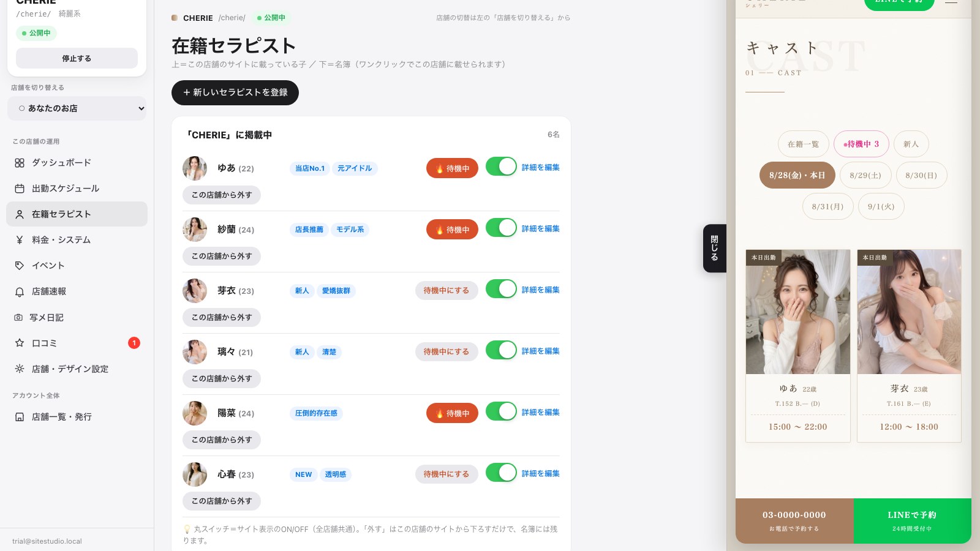Open 陽菜's avatar photo
The height and width of the screenshot is (551, 980).
195,413
